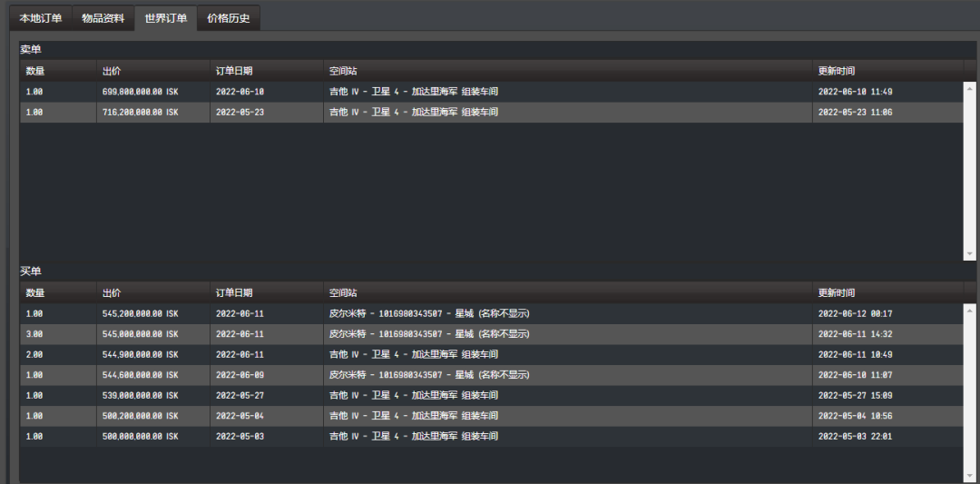
Task: Click the sell orders scrollbar down arrow
Action: (970, 254)
